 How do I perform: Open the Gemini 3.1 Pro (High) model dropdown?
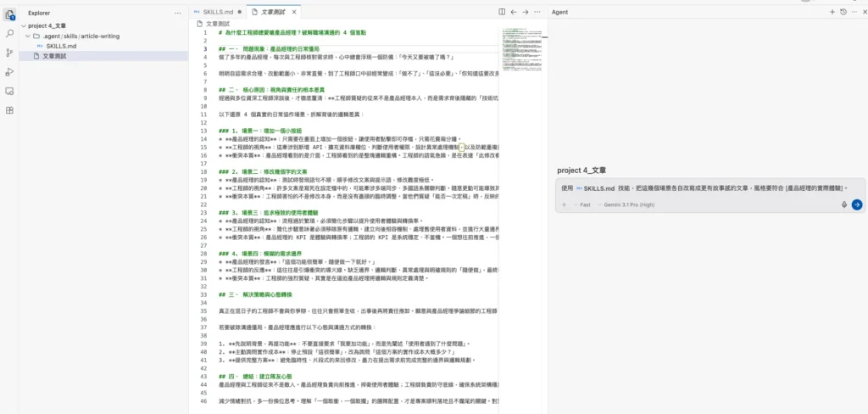(x=626, y=204)
